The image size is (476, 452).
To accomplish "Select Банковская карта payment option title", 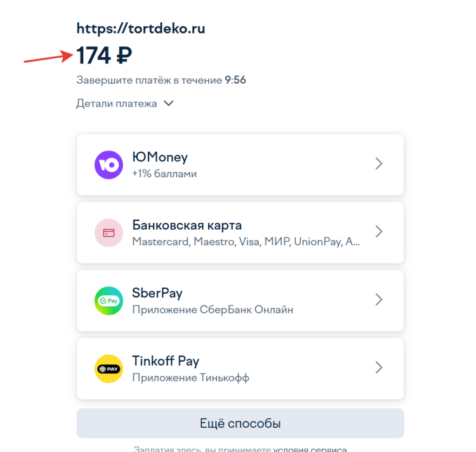I will 187,225.
